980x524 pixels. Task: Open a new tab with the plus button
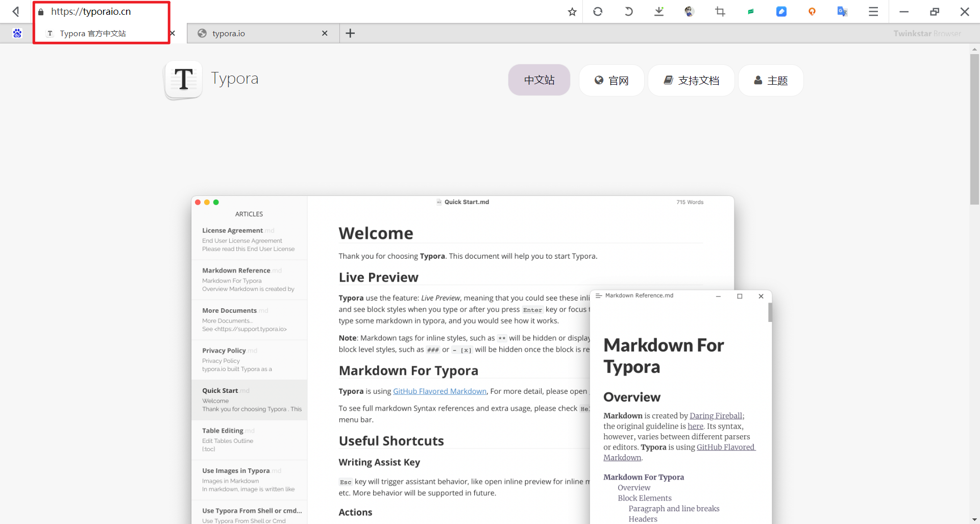click(350, 33)
